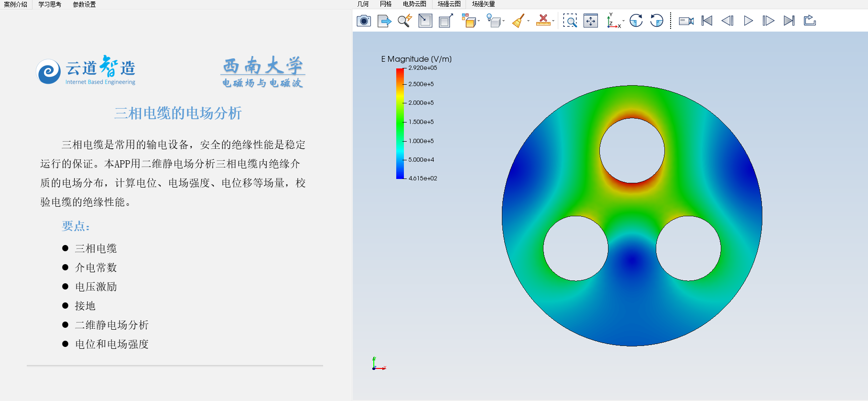Step forward one frame
The width and height of the screenshot is (868, 401).
769,21
